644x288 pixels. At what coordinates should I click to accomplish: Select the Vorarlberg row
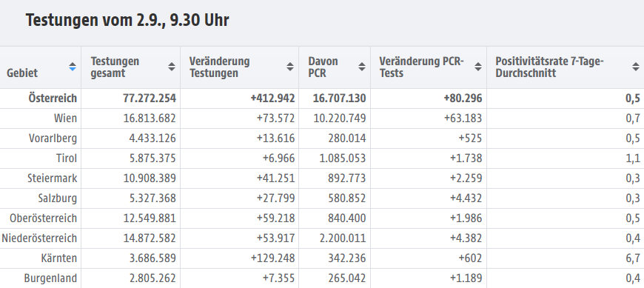(x=322, y=138)
